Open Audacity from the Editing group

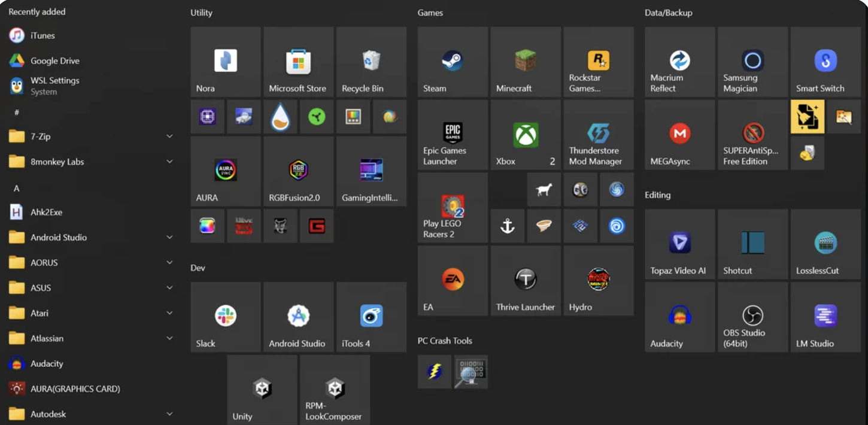pyautogui.click(x=679, y=317)
